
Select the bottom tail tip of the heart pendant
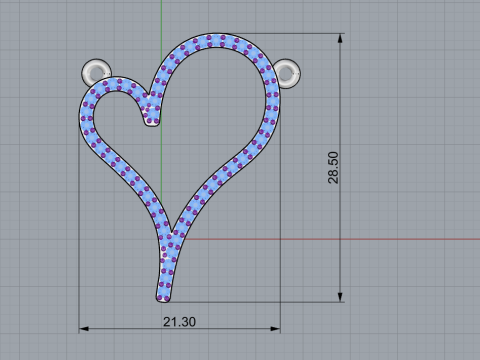click(163, 298)
